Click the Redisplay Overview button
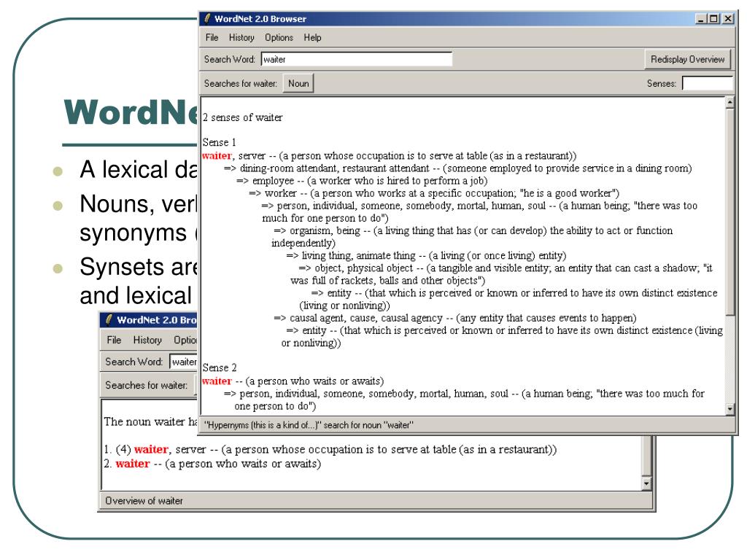The width and height of the screenshot is (747, 560). click(687, 60)
